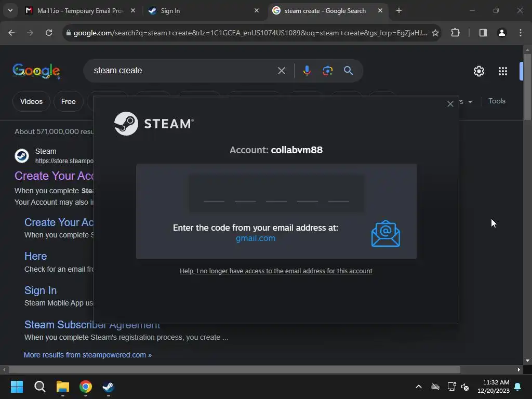Expand the filters dropdown arrow beside Tools
This screenshot has height=399, width=532.
pos(470,102)
